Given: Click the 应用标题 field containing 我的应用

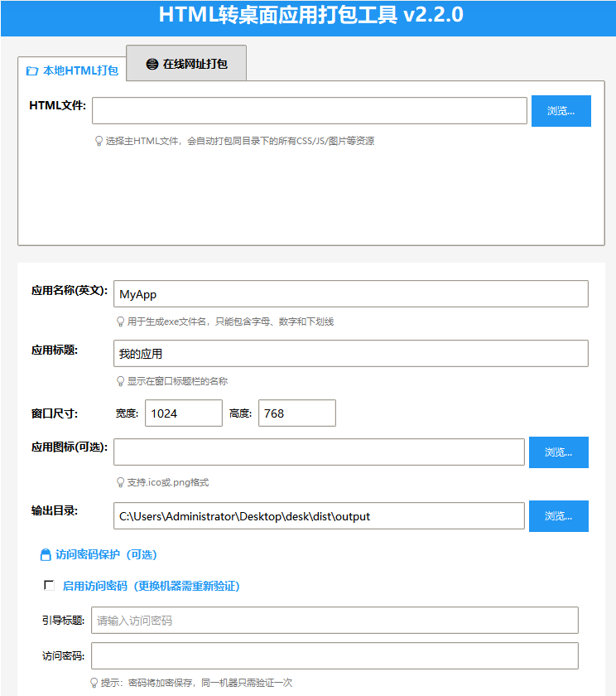Looking at the screenshot, I should 350,354.
